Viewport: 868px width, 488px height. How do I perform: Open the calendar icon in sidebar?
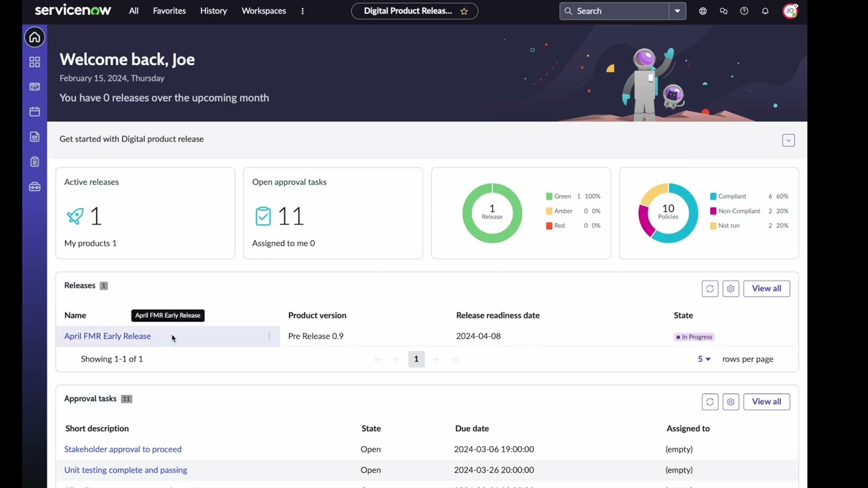(x=35, y=112)
